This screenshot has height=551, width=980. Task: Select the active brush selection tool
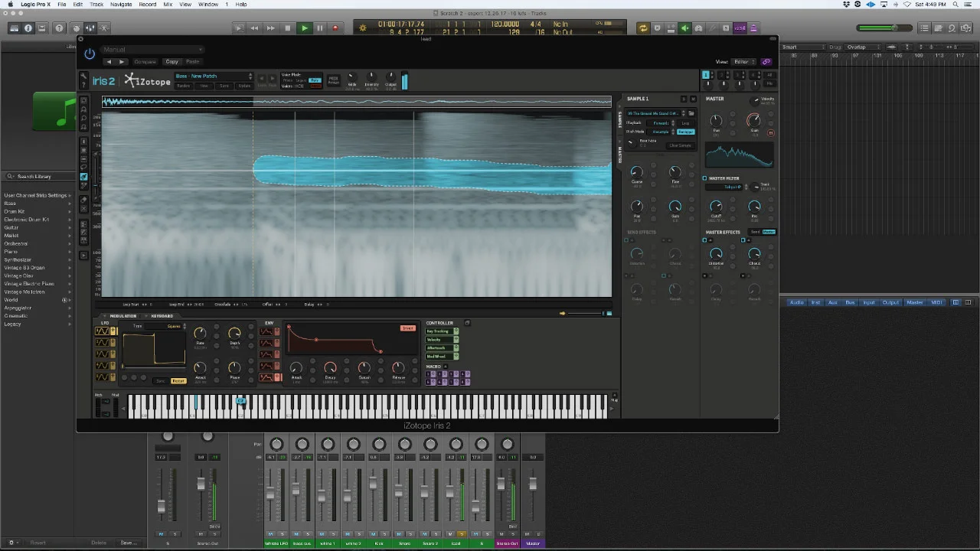84,177
